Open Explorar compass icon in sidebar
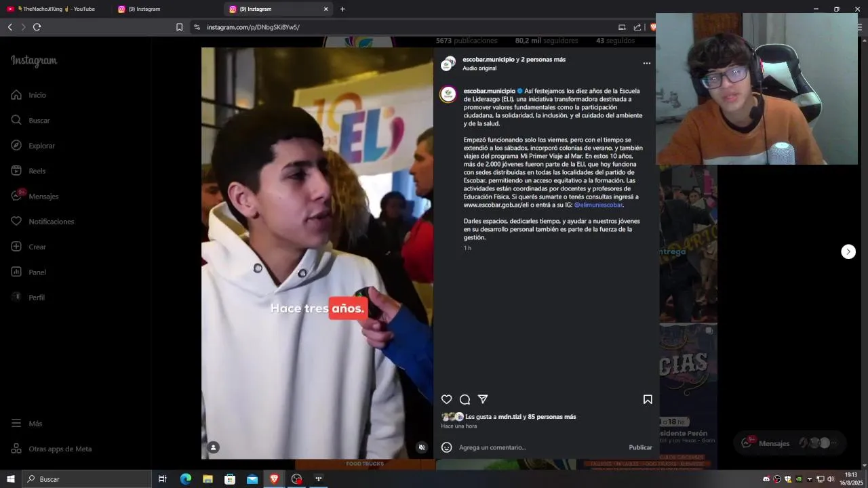 (x=16, y=146)
